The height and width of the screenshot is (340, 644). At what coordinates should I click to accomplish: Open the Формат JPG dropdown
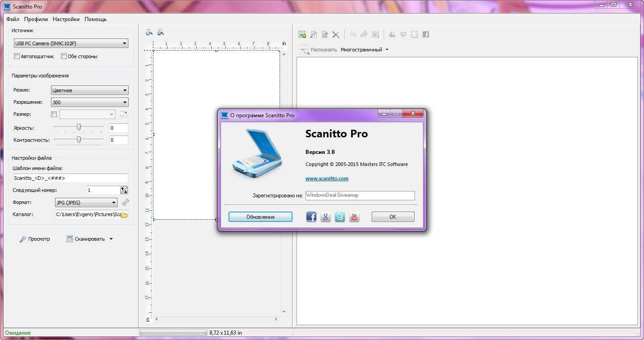(86, 203)
